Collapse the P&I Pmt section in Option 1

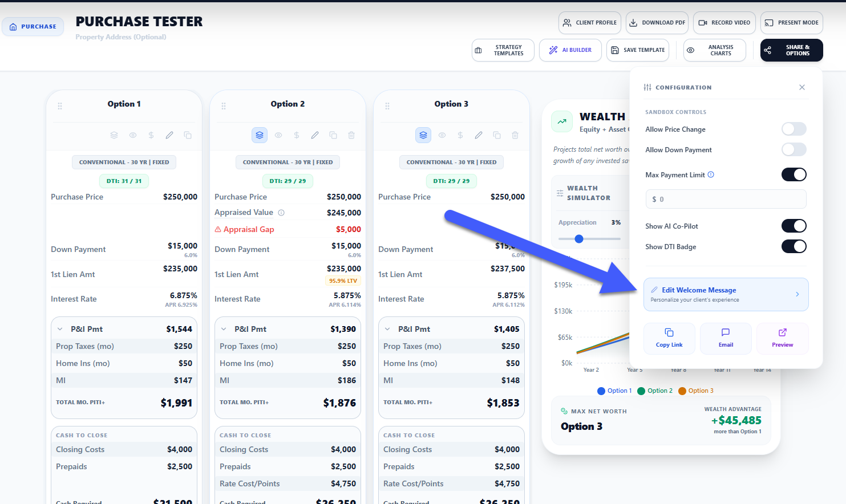(x=60, y=329)
